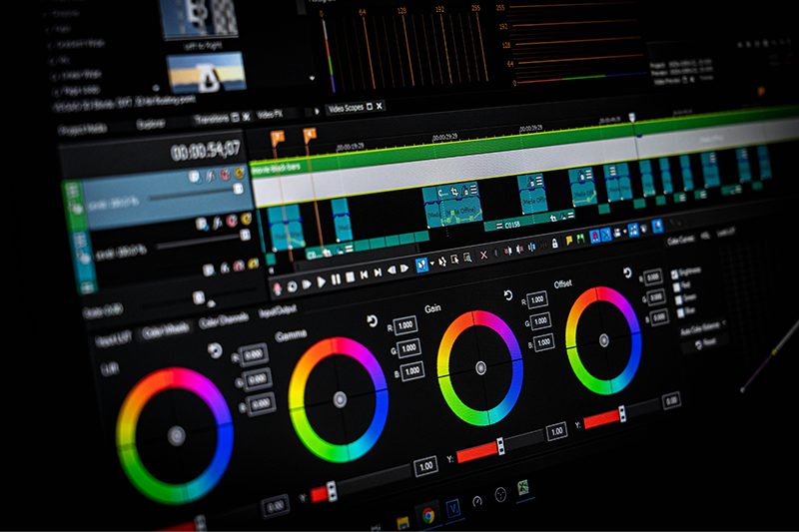Click the first orange timeline marker

point(278,138)
